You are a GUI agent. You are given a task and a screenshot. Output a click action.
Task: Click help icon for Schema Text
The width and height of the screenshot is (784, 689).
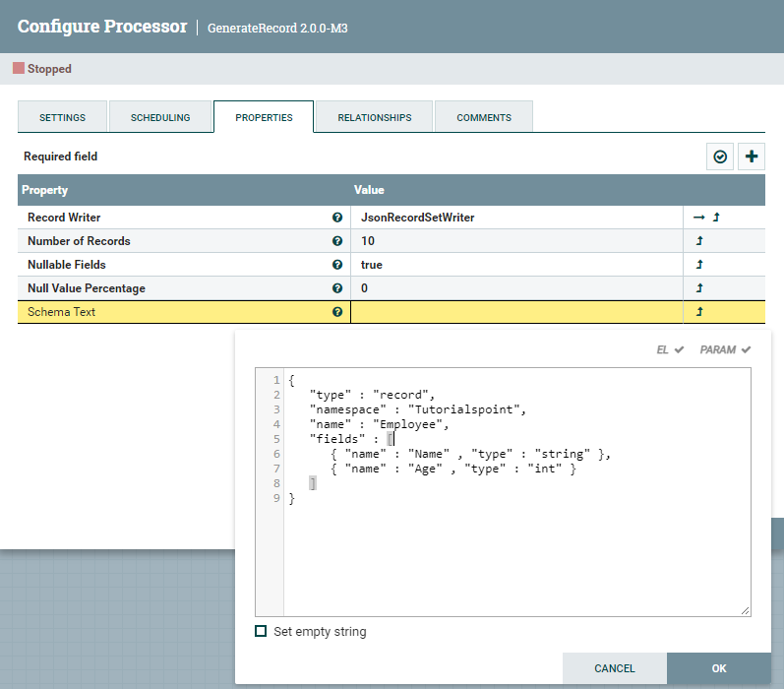point(337,312)
